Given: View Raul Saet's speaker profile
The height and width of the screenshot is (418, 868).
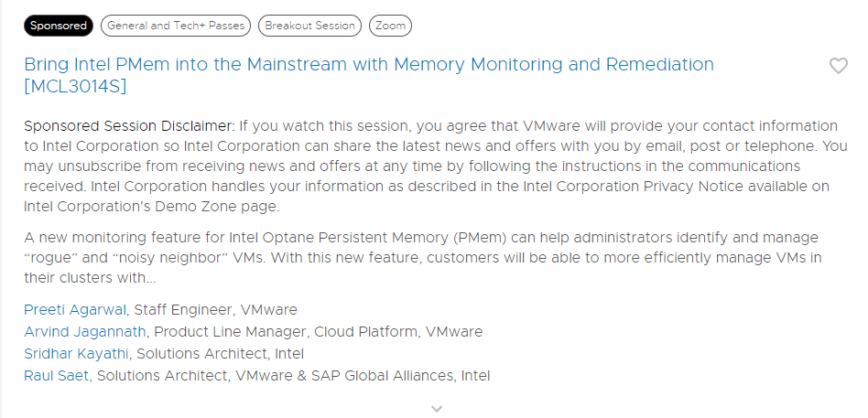Looking at the screenshot, I should (x=57, y=376).
